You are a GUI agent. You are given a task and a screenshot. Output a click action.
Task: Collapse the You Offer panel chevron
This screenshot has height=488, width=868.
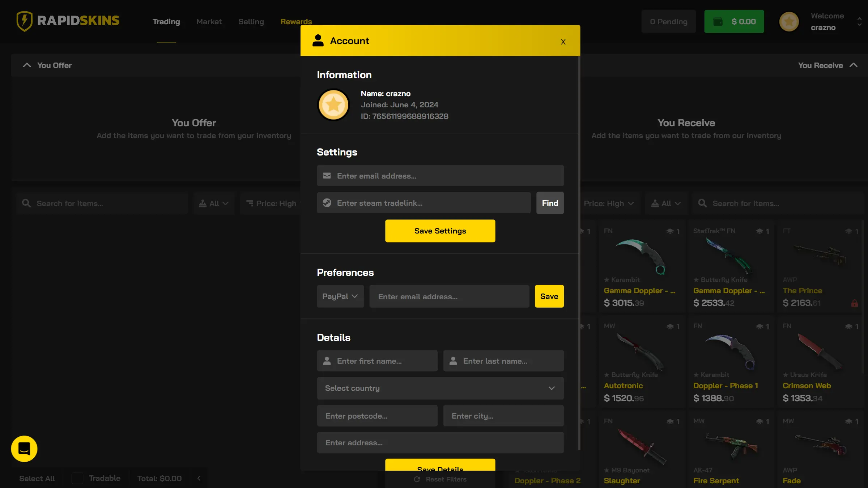pos(27,65)
